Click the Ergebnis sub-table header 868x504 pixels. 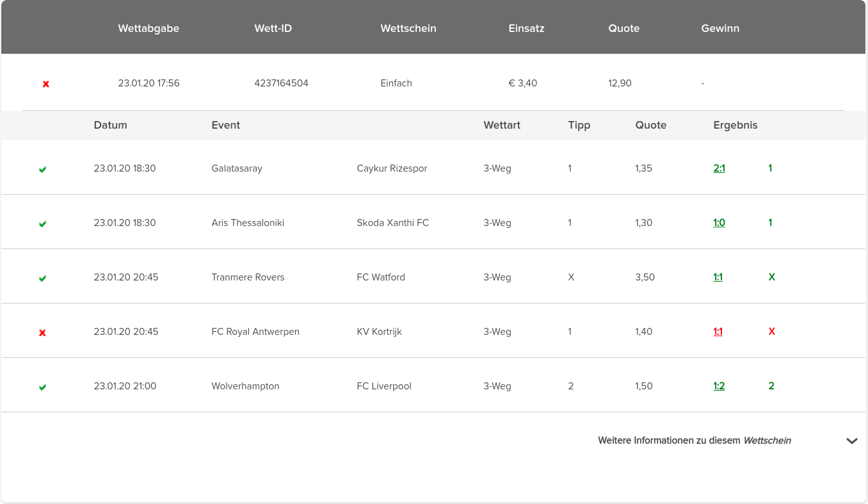(x=735, y=126)
